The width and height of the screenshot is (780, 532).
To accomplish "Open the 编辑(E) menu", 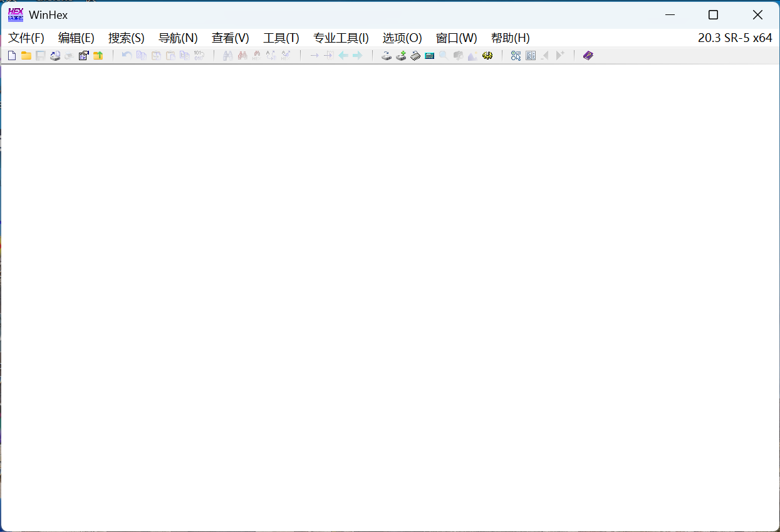I will pos(76,38).
